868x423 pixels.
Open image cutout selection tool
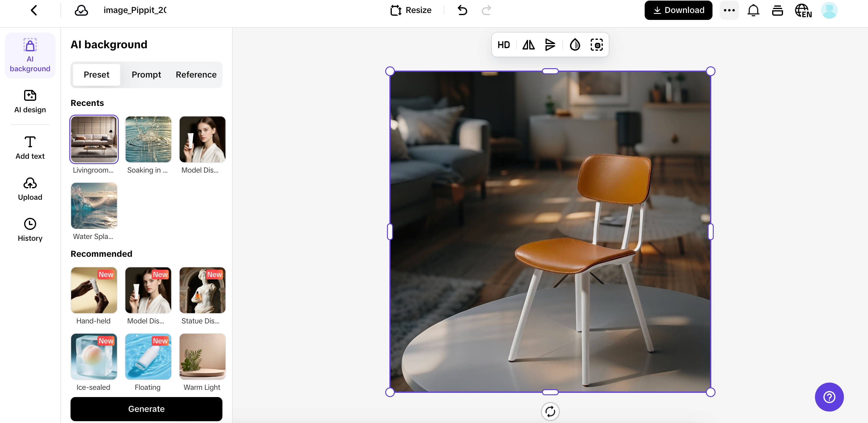pos(597,45)
